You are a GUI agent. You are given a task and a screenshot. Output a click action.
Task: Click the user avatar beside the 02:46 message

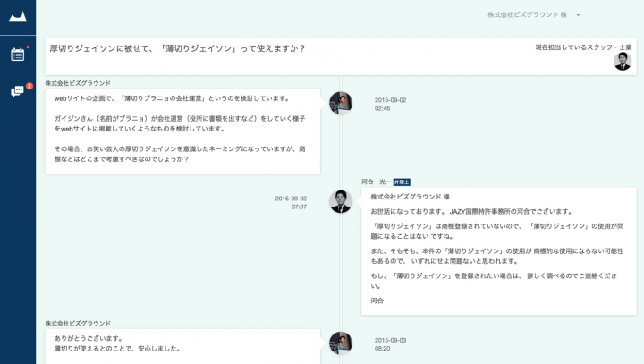coord(341,103)
